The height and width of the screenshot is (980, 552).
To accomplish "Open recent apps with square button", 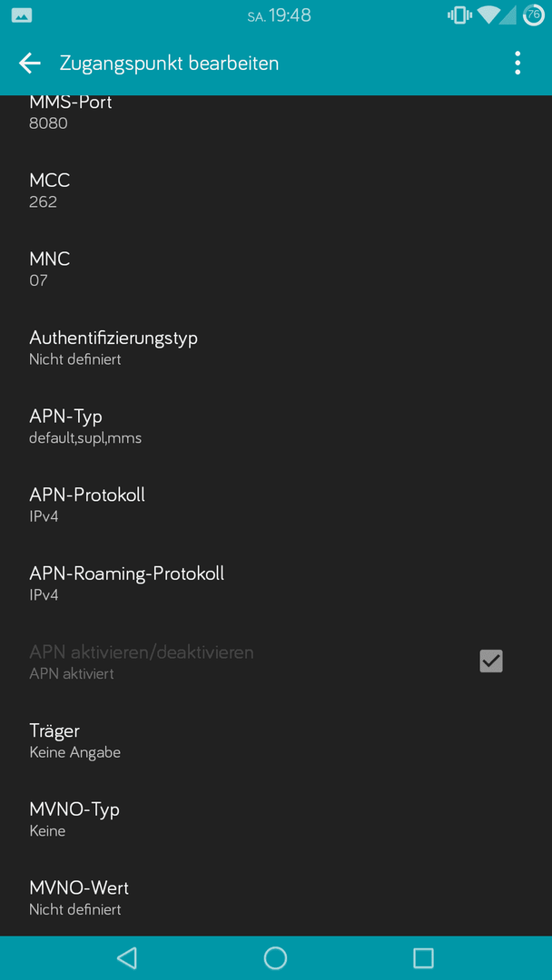I will pos(423,957).
